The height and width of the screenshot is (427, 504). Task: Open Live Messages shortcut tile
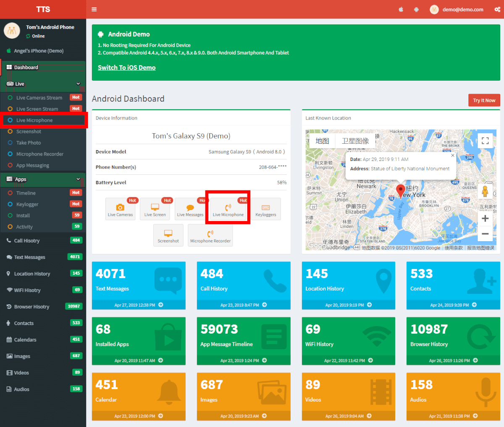tap(190, 209)
